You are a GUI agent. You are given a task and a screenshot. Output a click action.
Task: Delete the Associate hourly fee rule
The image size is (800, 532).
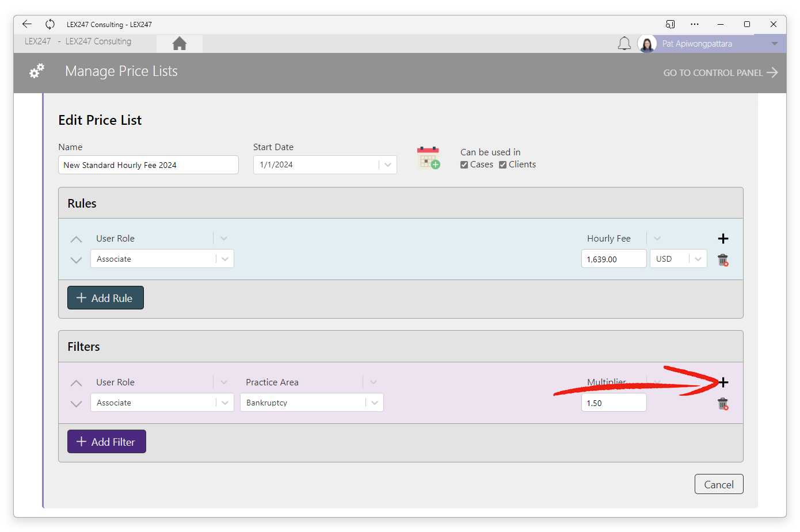coord(723,260)
